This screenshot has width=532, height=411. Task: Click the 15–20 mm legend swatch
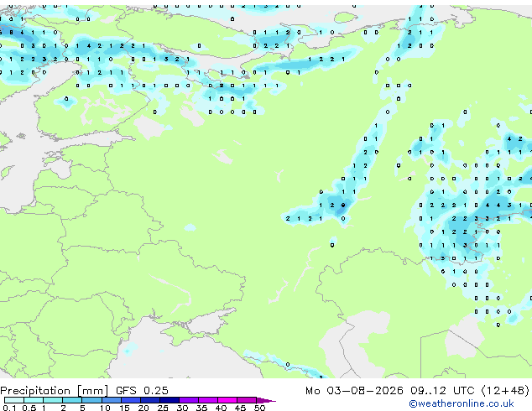pos(131,400)
